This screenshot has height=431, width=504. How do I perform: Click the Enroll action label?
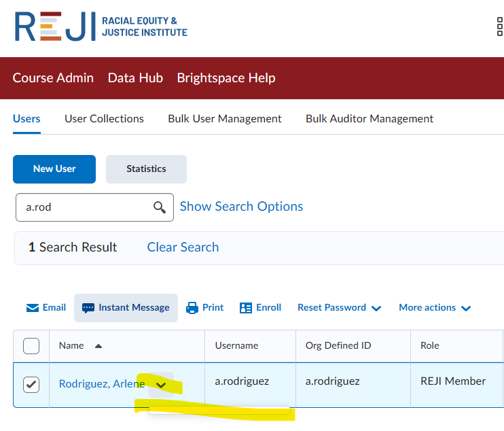click(269, 308)
